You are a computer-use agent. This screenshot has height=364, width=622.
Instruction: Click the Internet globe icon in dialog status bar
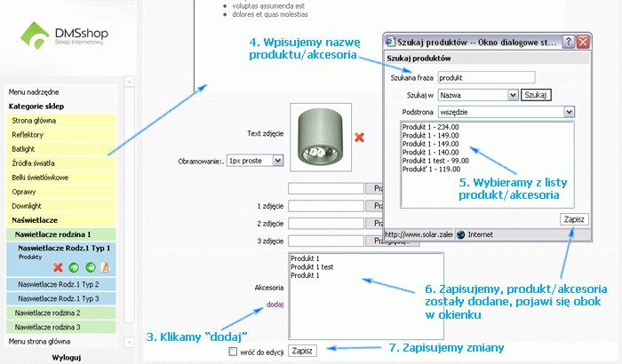(x=460, y=234)
